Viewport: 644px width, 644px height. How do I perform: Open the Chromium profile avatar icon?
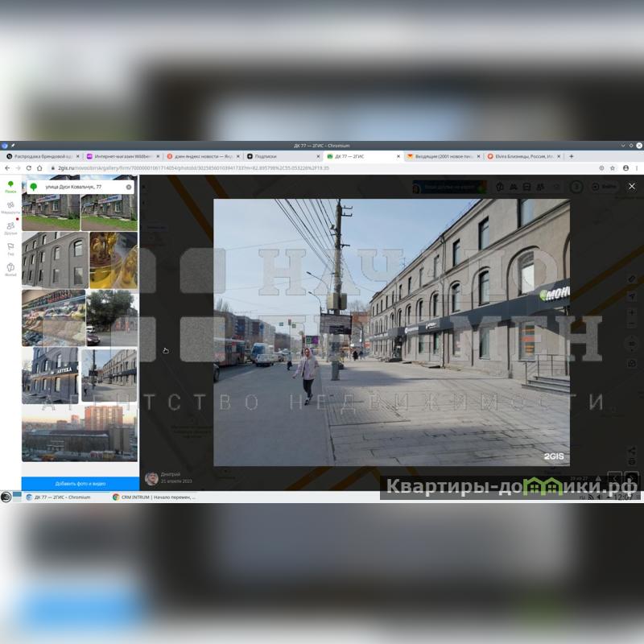tap(624, 167)
